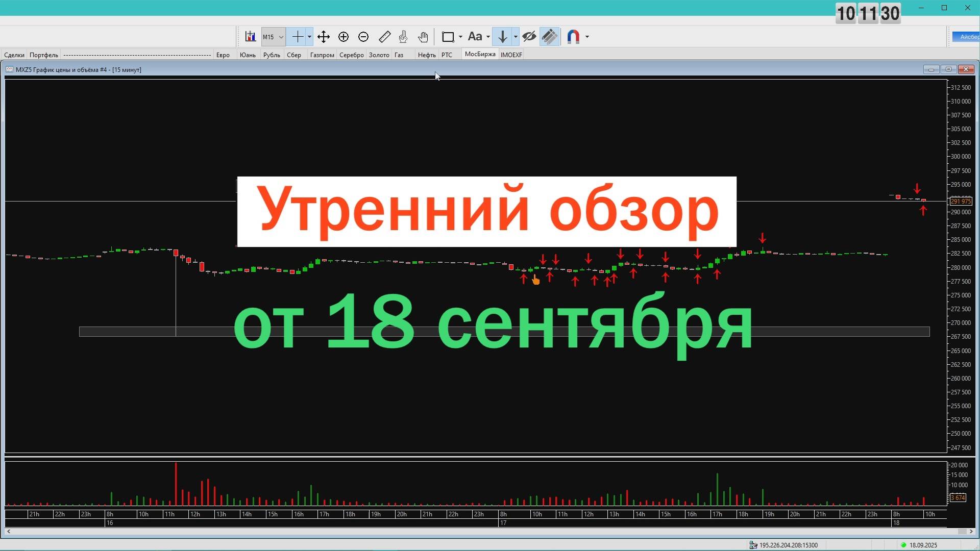This screenshot has width=980, height=551.
Task: Open the Сделки tab
Action: pos(14,55)
